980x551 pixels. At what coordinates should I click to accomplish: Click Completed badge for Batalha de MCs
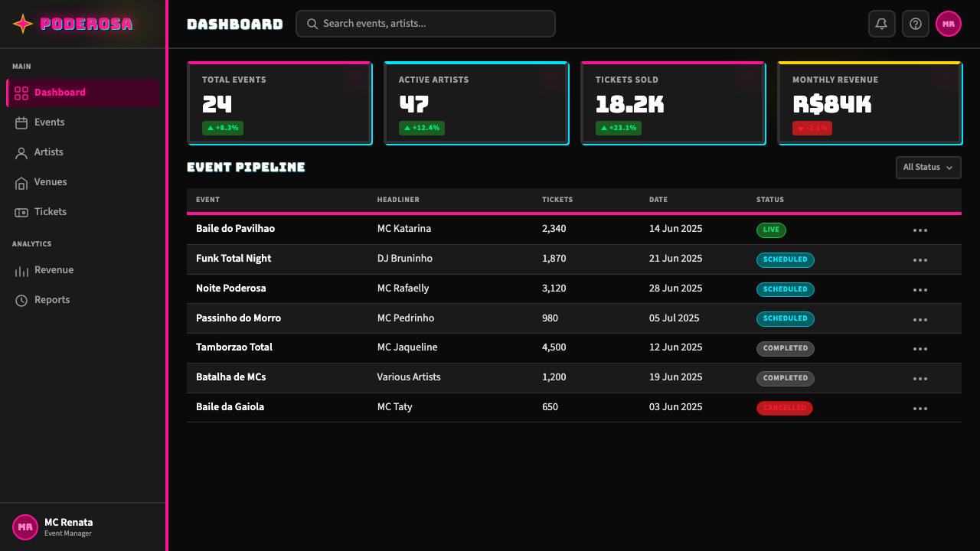pyautogui.click(x=786, y=378)
